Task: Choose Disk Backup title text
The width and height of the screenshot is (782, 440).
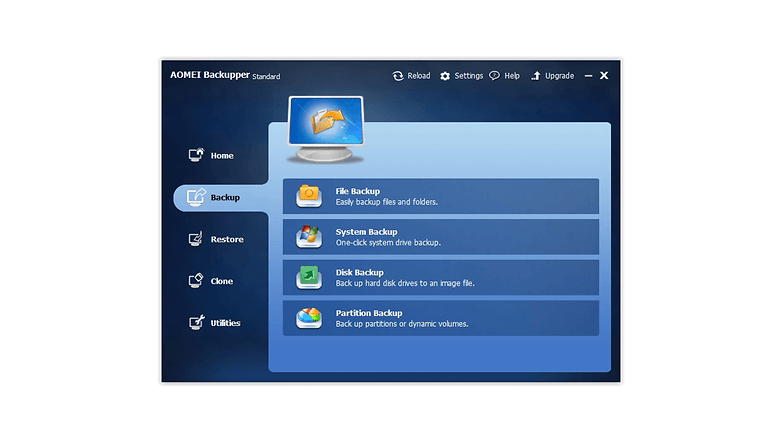Action: pyautogui.click(x=360, y=272)
